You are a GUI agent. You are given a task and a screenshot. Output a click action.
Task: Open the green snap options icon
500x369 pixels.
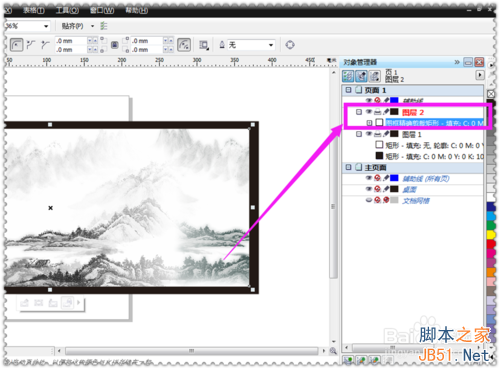104,26
